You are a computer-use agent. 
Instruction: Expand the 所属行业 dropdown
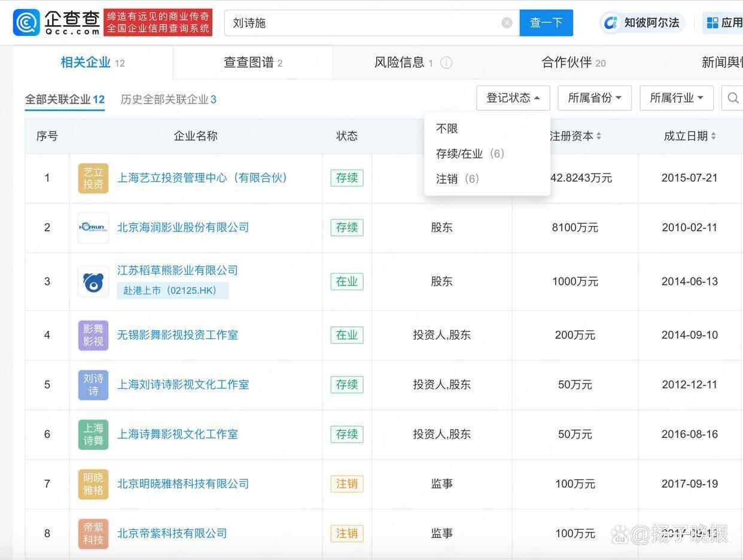(676, 98)
